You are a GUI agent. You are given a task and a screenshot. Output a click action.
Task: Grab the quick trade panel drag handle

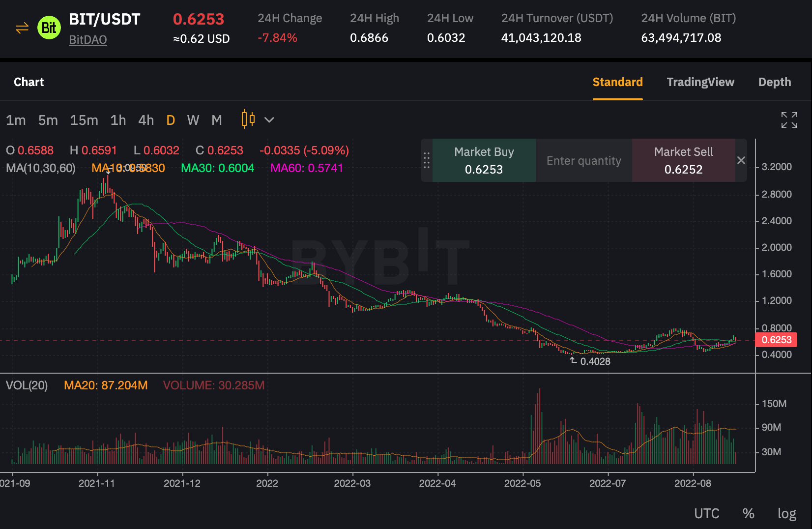(427, 160)
